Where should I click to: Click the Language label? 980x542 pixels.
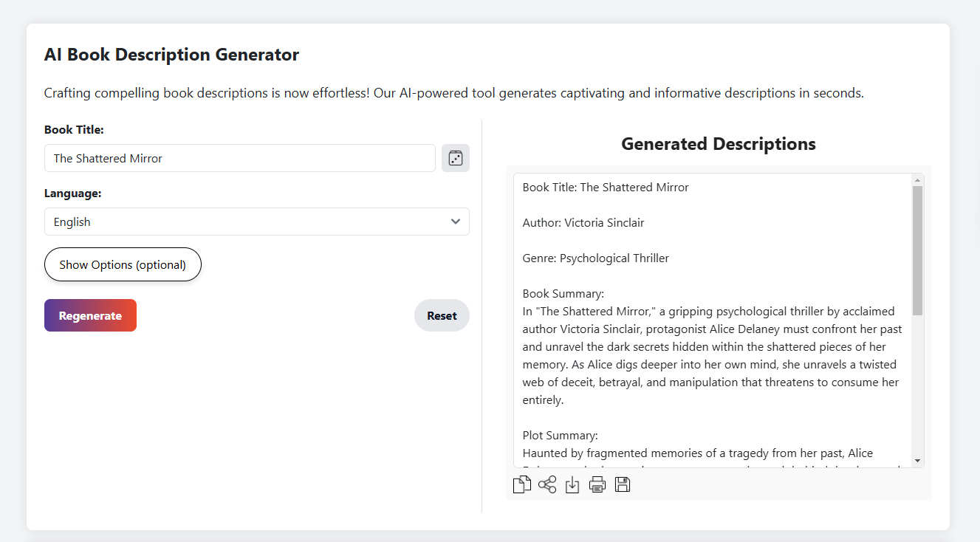tap(72, 193)
